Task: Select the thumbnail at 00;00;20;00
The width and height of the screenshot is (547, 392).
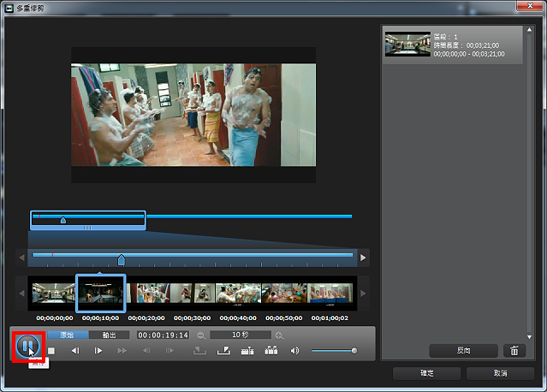Action: point(148,293)
